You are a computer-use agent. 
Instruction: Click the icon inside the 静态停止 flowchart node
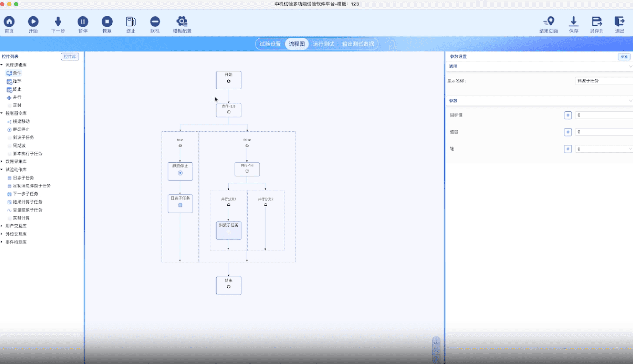pyautogui.click(x=180, y=173)
